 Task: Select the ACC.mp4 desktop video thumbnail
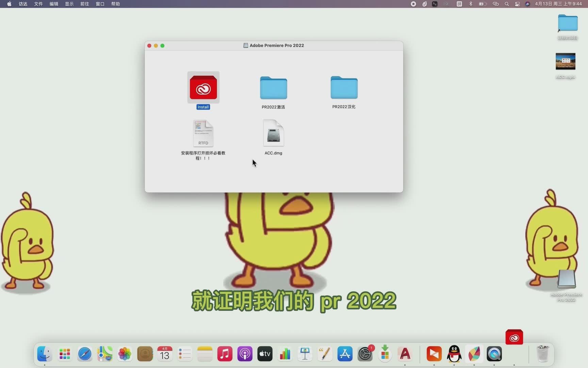[x=566, y=61]
